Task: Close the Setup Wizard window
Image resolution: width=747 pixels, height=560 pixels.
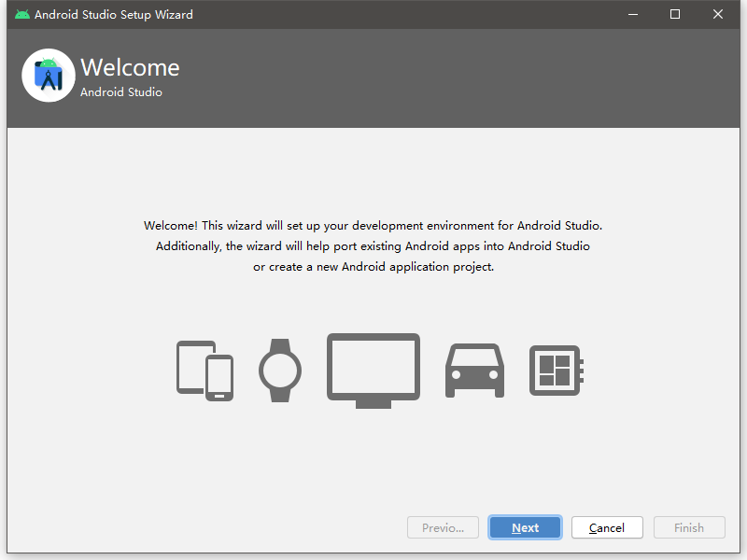Action: click(718, 14)
